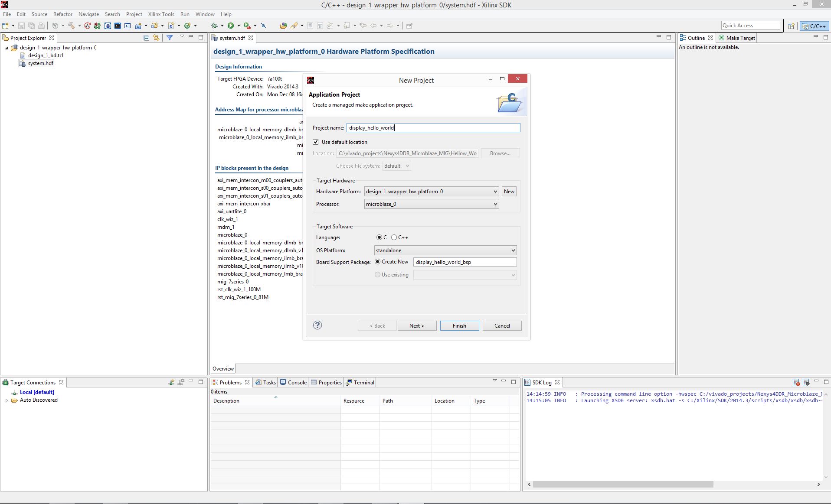Viewport: 831px width, 504px height.
Task: Select Create New board support package
Action: [377, 262]
